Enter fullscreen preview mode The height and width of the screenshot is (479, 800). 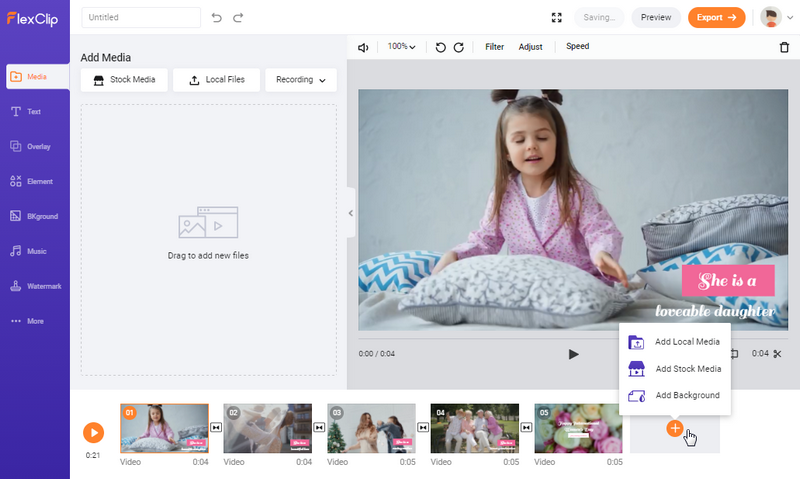coord(557,17)
